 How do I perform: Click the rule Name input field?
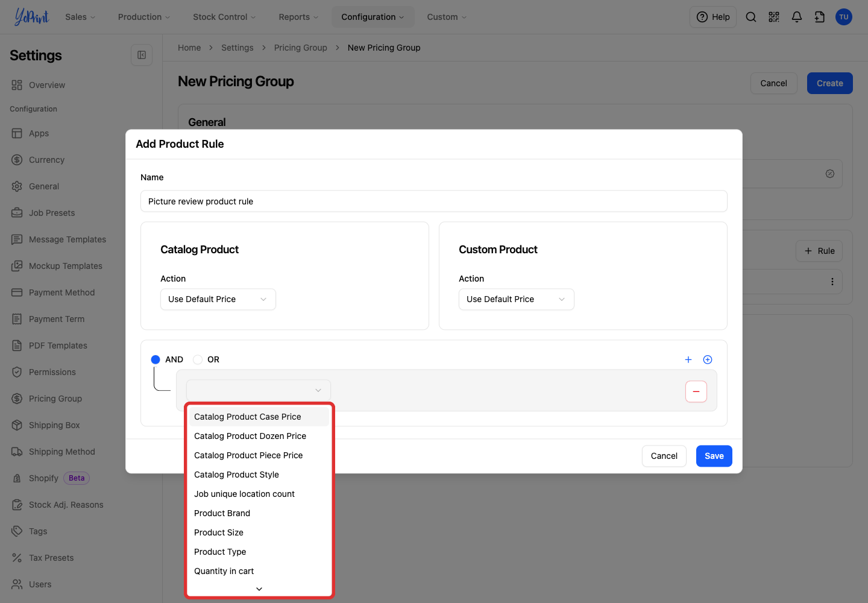pyautogui.click(x=434, y=201)
